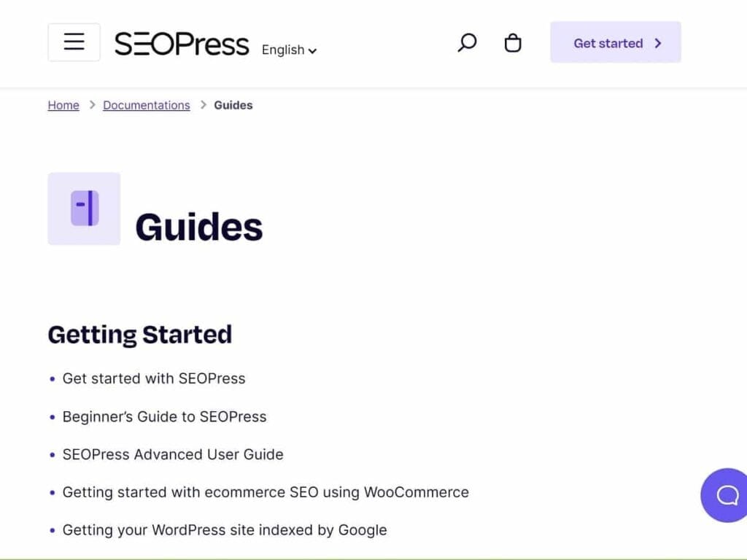Select Guides in the breadcrumb
747x560 pixels.
(233, 105)
